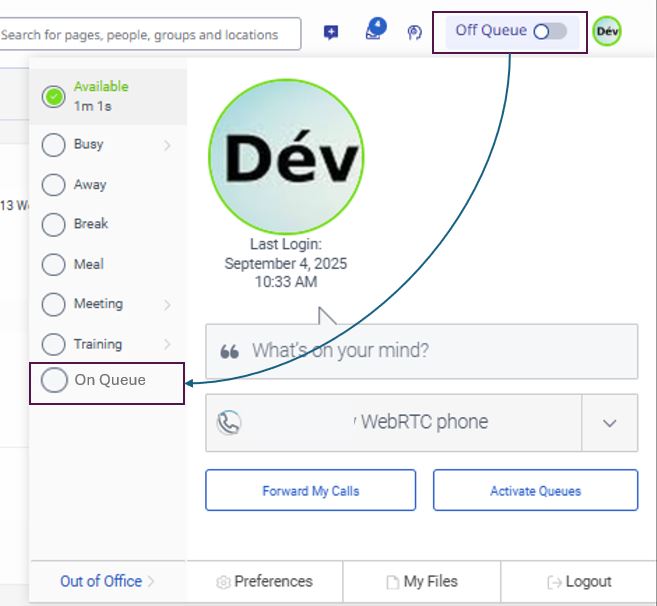Open Preferences

264,582
